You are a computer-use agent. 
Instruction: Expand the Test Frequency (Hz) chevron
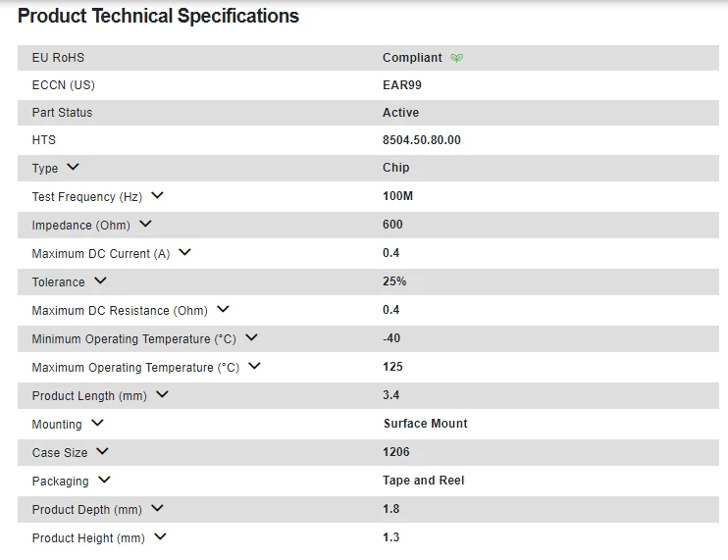[x=157, y=196]
